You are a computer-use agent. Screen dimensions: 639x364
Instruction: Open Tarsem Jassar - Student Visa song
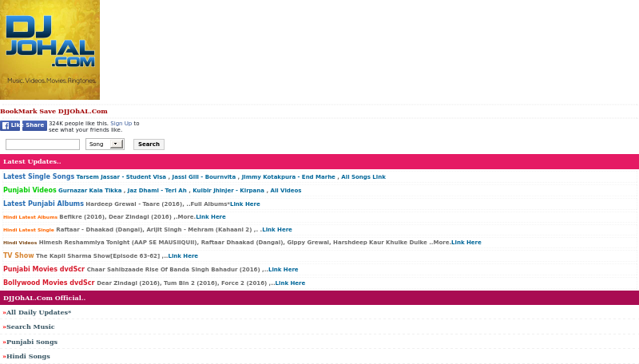[121, 177]
